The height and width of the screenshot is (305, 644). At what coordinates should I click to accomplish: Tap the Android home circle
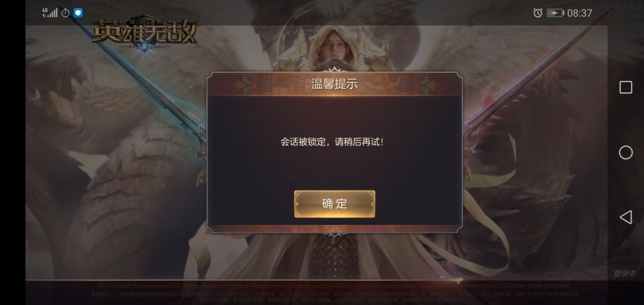tap(626, 152)
